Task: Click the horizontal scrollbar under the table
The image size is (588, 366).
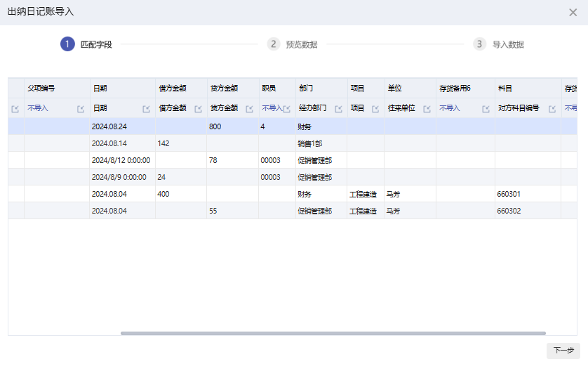Action: (333, 333)
